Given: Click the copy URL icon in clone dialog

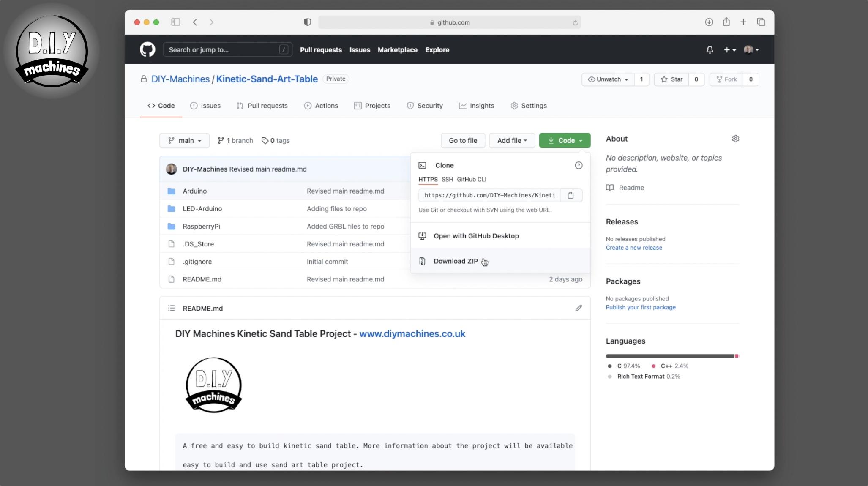Looking at the screenshot, I should point(571,195).
